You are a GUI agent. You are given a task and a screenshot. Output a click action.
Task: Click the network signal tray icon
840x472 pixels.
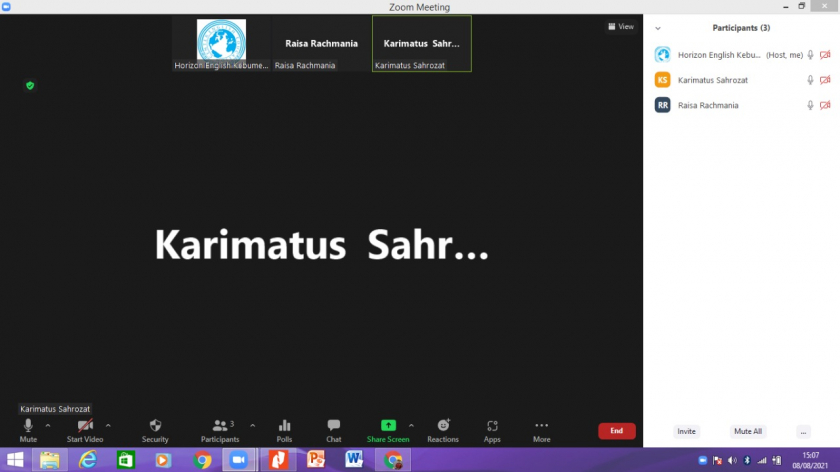click(x=761, y=460)
